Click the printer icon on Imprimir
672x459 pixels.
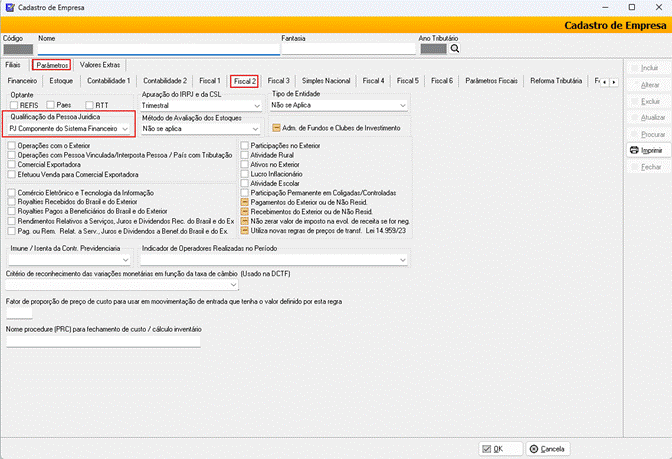[x=634, y=150]
